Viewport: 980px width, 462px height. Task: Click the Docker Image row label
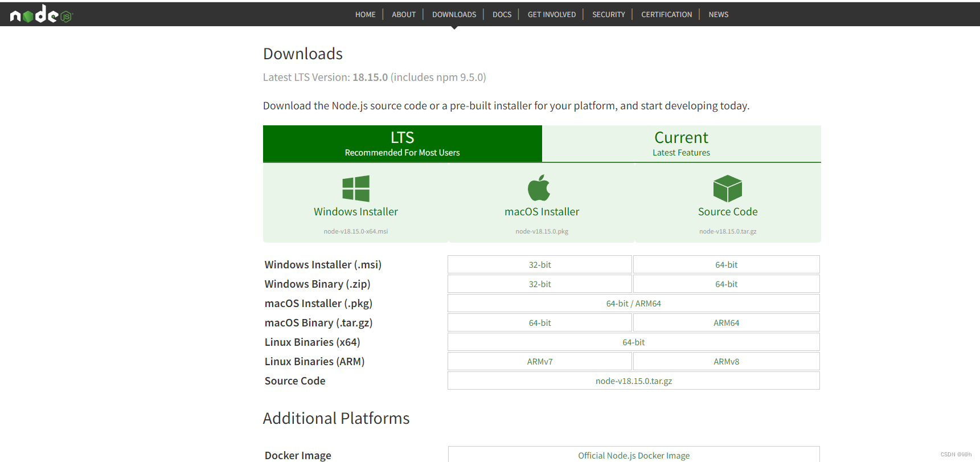[298, 455]
